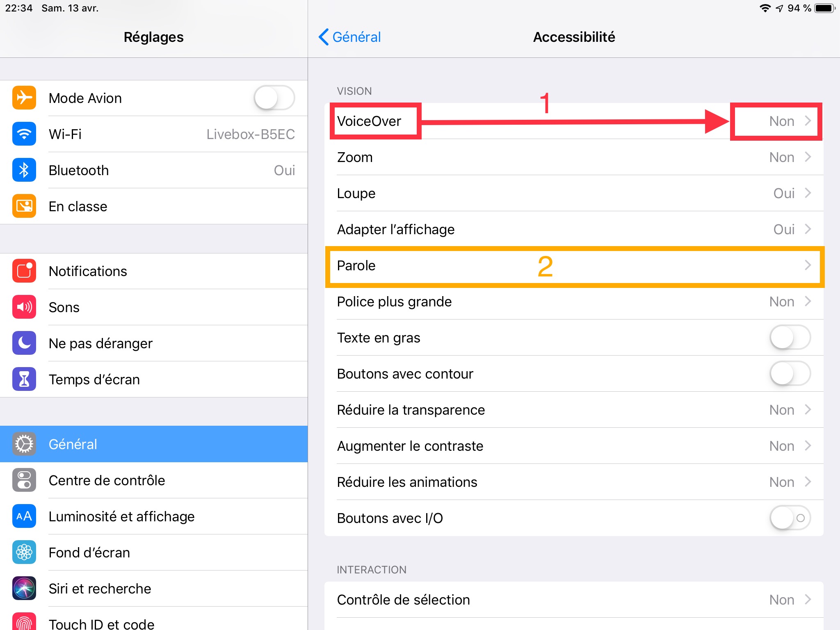This screenshot has height=630, width=840.
Task: Open Sons using the speaker icon
Action: pos(24,307)
